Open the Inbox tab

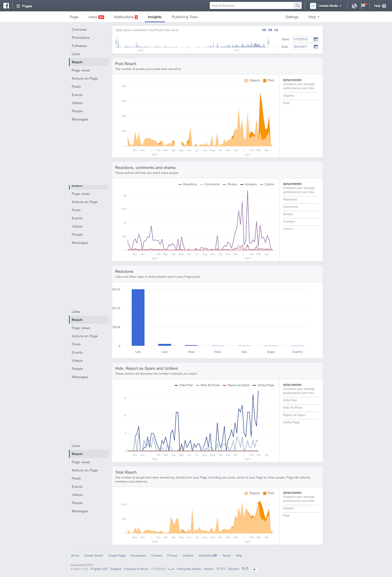[96, 17]
